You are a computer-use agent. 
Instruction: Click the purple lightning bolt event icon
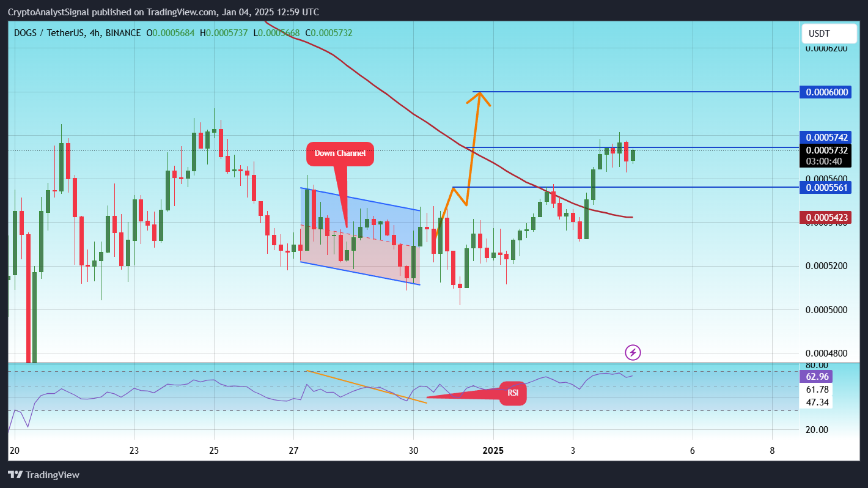click(x=633, y=352)
